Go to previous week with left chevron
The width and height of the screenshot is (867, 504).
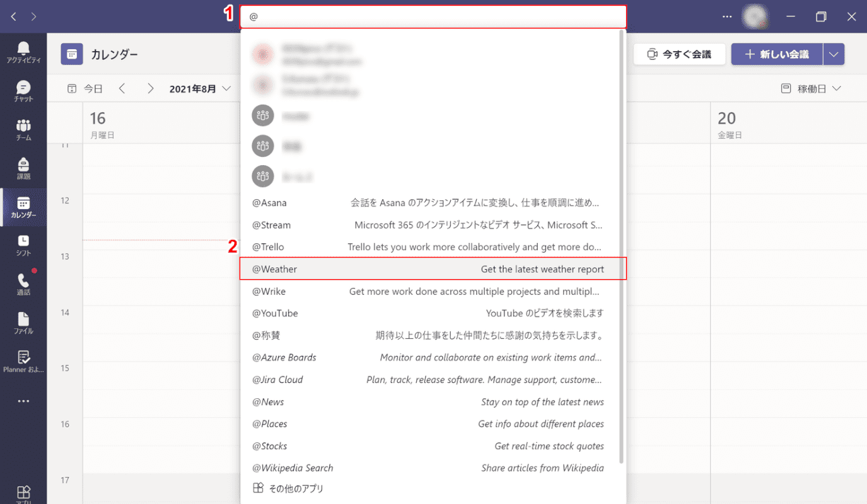pos(122,89)
